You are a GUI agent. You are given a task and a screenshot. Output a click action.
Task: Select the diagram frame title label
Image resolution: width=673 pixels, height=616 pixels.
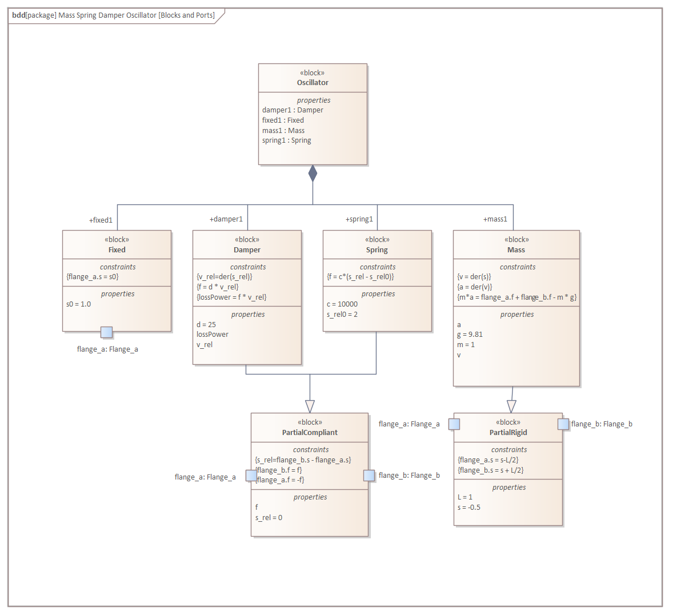pyautogui.click(x=114, y=15)
